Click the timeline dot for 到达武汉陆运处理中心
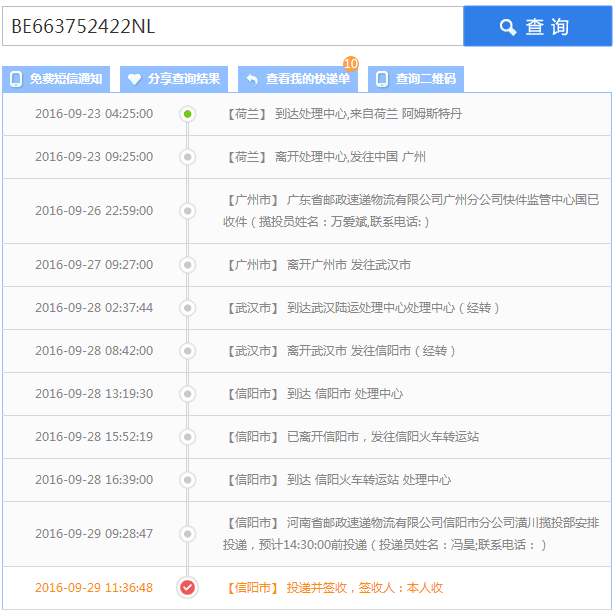Image resolution: width=613 pixels, height=611 pixels. [x=187, y=308]
